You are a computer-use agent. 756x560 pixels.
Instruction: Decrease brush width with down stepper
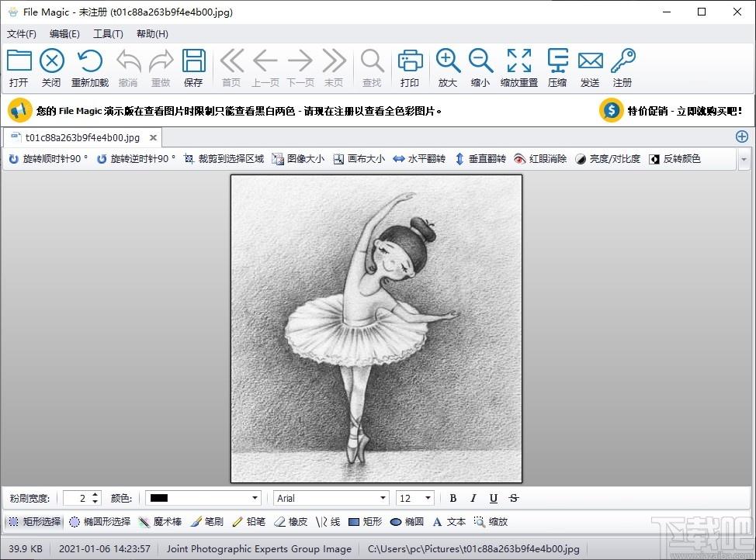tap(95, 502)
